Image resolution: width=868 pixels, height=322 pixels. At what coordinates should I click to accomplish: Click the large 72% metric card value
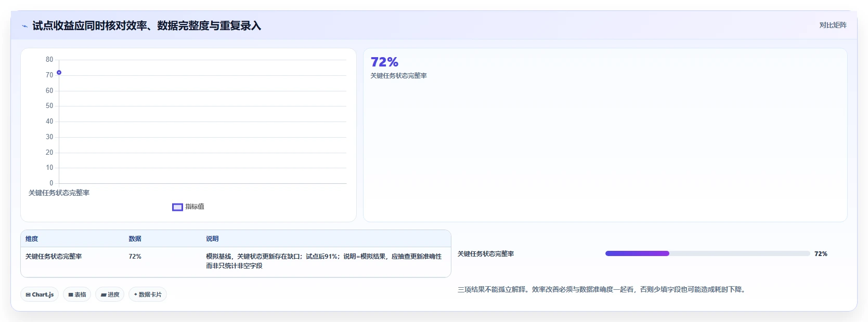[384, 62]
